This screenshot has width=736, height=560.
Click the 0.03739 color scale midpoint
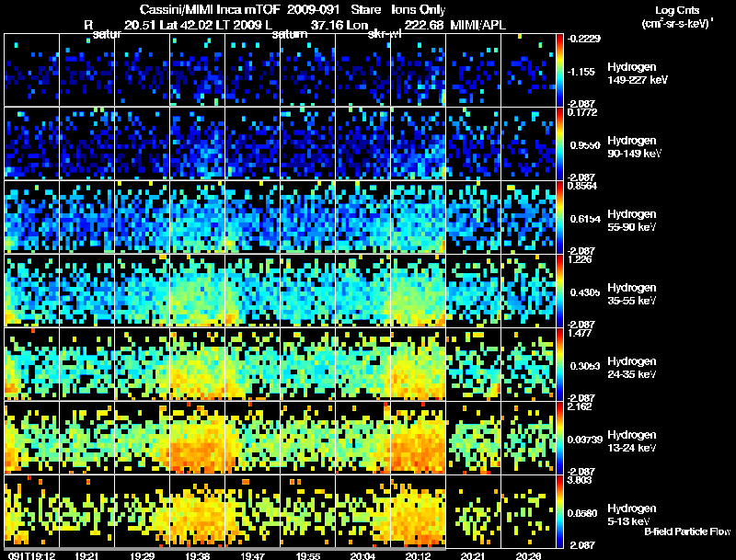click(x=585, y=440)
